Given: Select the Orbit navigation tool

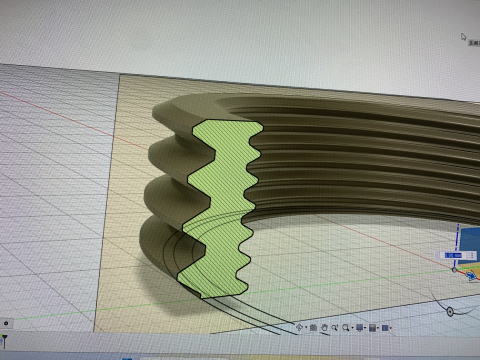Looking at the screenshot, I should pos(299,327).
